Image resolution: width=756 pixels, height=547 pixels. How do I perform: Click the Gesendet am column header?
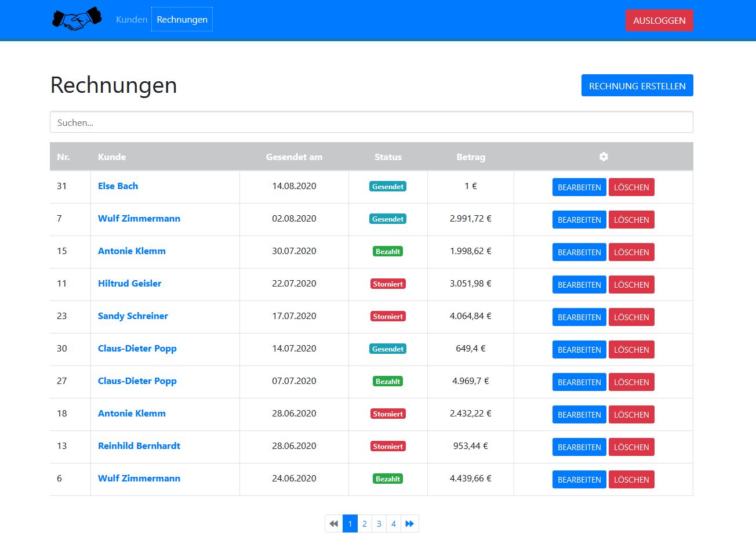294,157
